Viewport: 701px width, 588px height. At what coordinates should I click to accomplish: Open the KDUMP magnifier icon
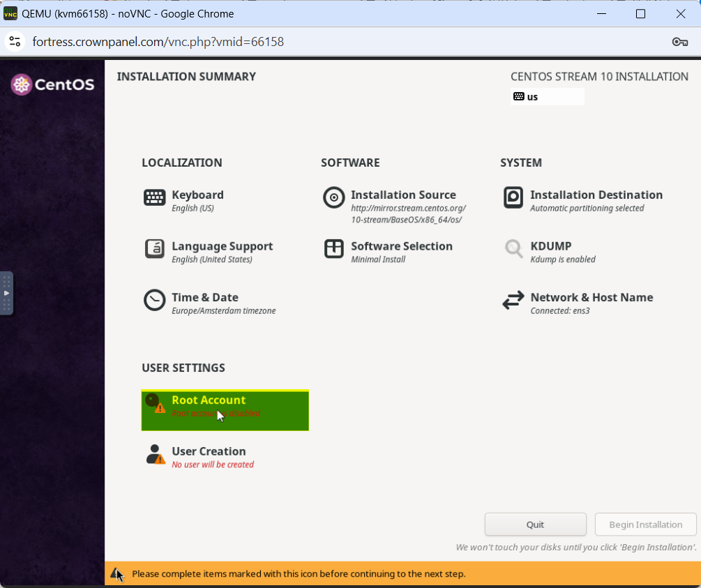[513, 248]
